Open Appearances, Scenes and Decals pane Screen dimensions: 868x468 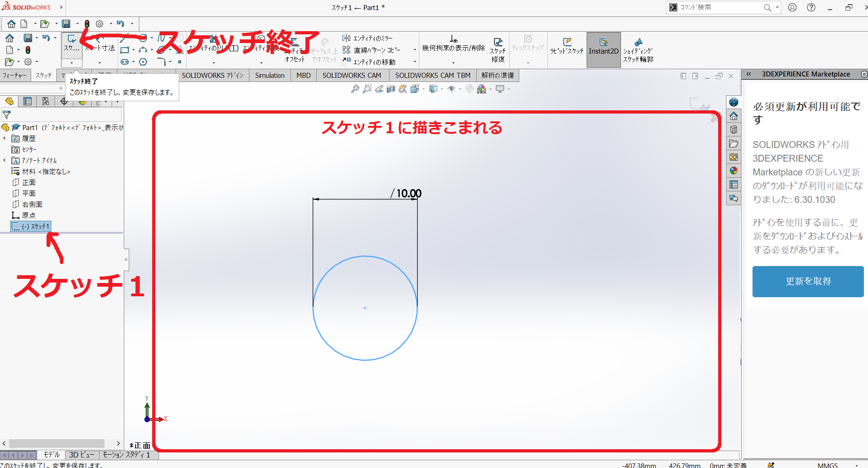(x=734, y=171)
